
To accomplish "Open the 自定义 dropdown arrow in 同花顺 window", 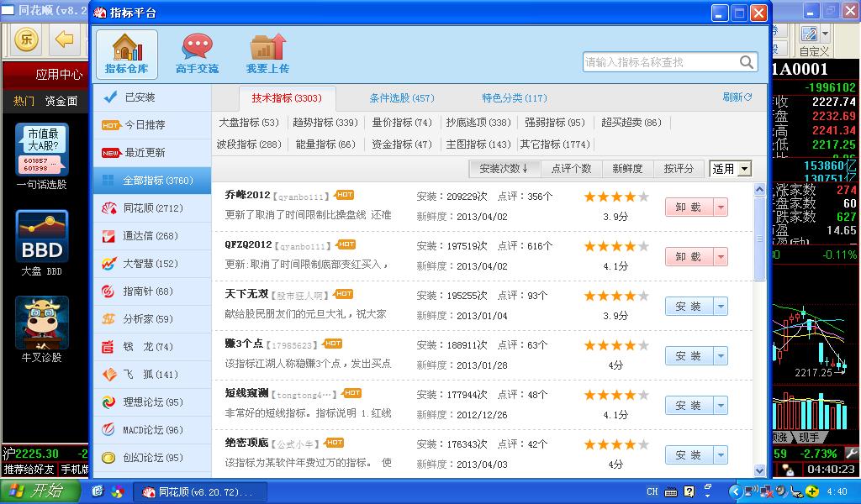I will (825, 34).
